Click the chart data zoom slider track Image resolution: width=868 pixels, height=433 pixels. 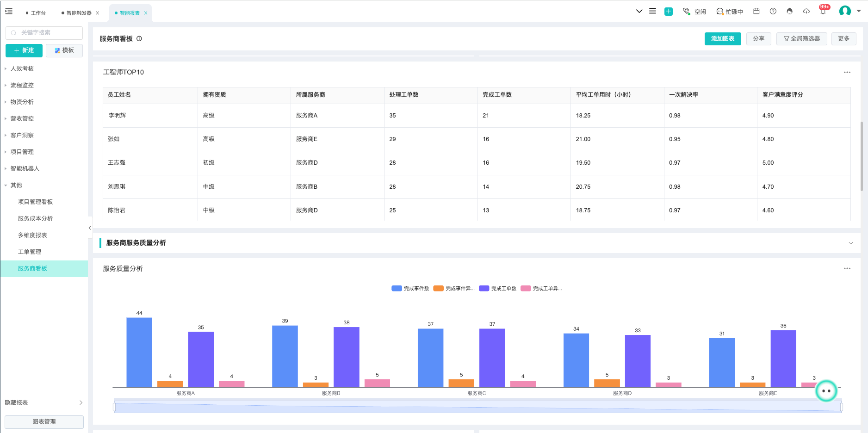tap(477, 407)
